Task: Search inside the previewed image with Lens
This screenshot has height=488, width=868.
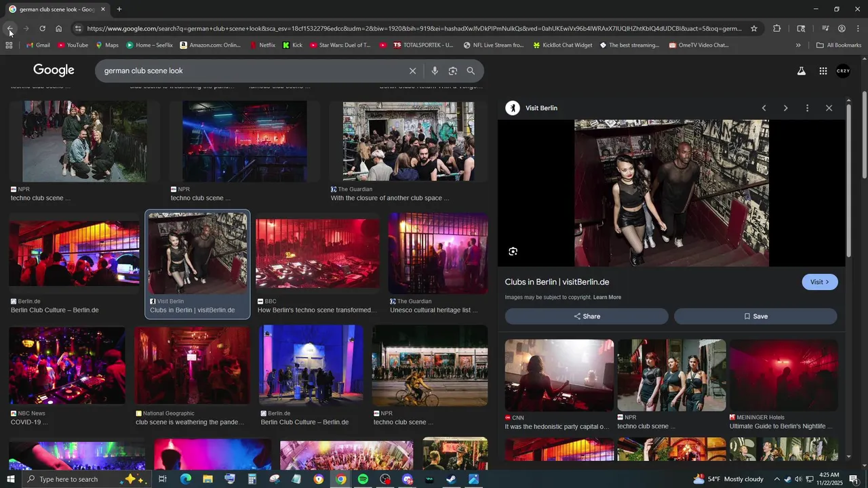Action: point(513,251)
